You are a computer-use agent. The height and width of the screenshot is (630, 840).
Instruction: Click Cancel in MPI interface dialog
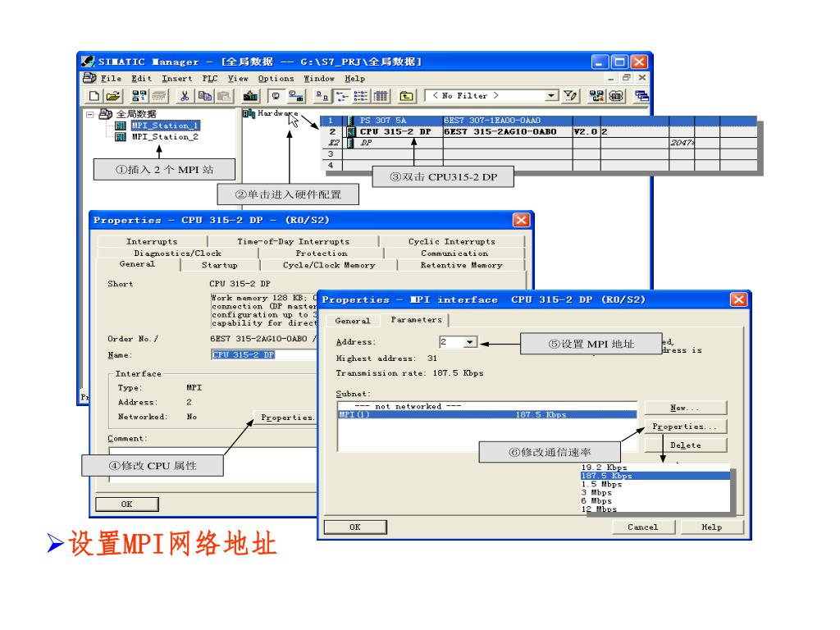643,527
